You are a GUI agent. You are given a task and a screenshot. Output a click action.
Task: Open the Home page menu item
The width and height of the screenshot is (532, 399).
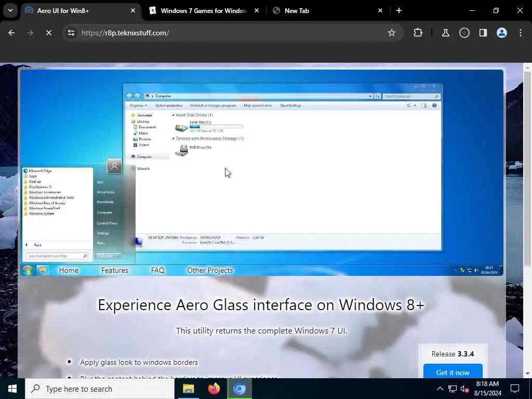point(69,270)
